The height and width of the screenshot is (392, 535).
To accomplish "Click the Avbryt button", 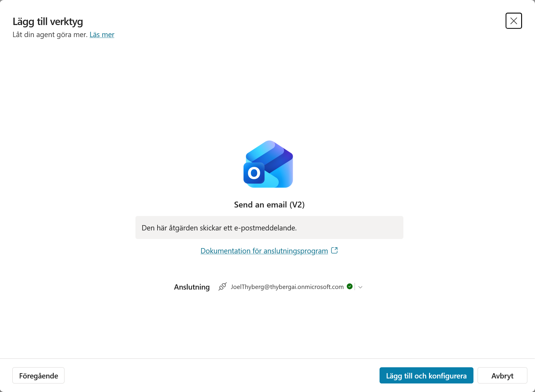I will (x=502, y=376).
